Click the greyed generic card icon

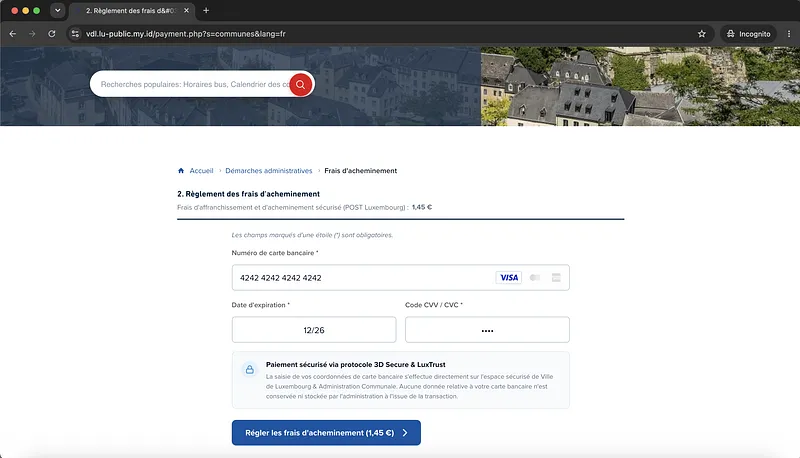(556, 277)
